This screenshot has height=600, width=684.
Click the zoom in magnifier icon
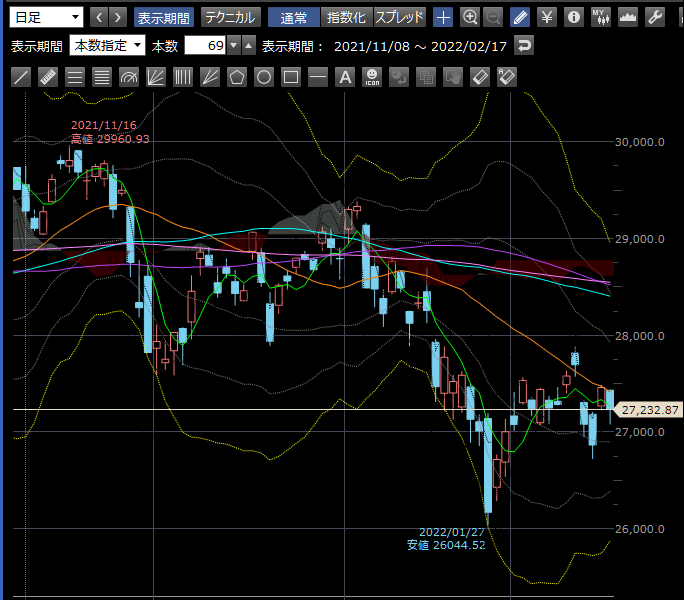[469, 17]
